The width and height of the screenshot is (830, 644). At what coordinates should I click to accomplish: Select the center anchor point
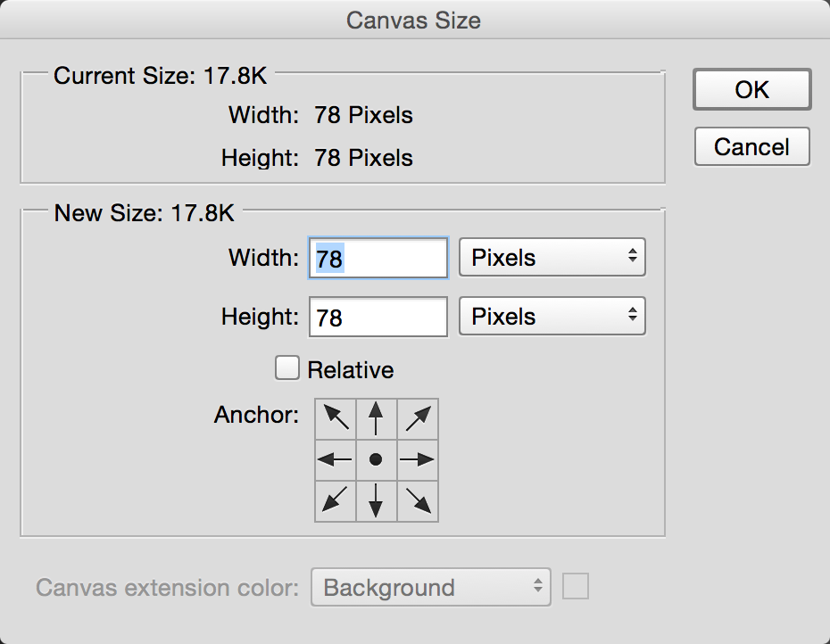376,459
